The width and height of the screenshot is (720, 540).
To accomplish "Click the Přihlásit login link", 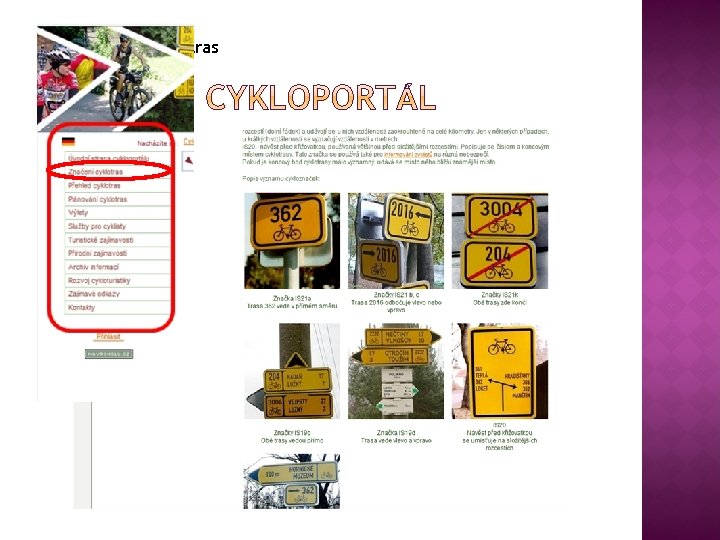I will (x=108, y=337).
